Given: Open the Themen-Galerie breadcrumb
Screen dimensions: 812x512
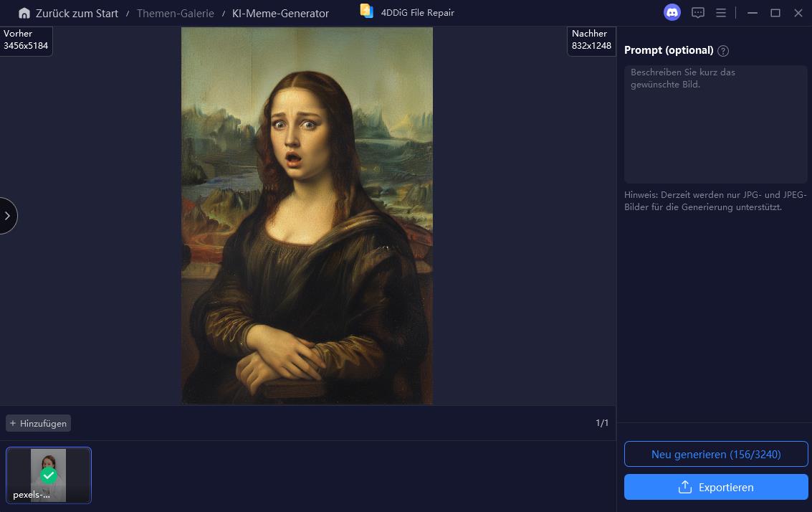Looking at the screenshot, I should pos(176,13).
